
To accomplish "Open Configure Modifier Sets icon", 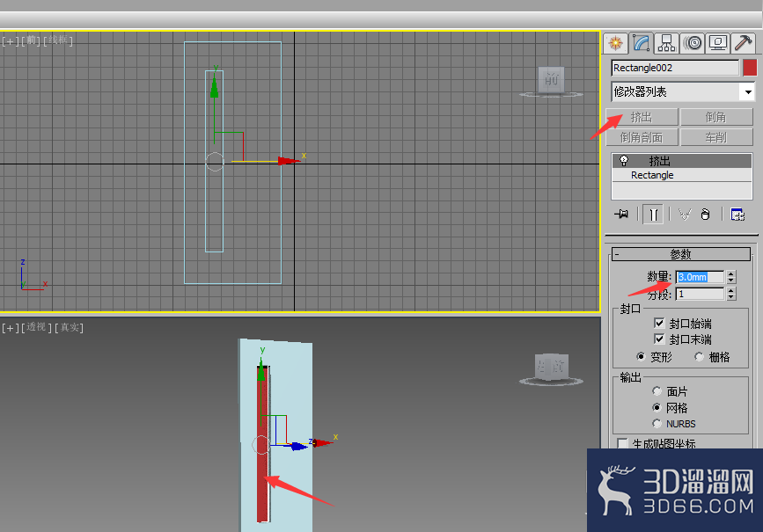I will [x=737, y=214].
